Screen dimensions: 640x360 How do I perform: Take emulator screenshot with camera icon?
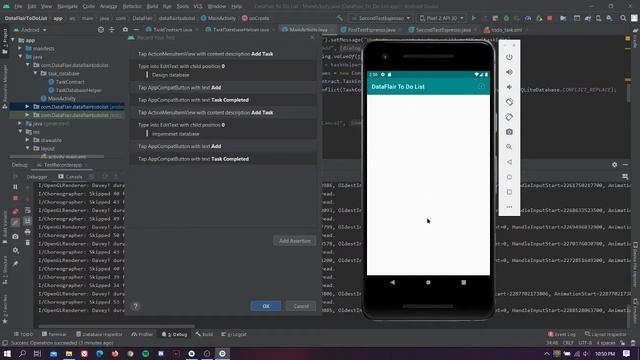coord(509,132)
